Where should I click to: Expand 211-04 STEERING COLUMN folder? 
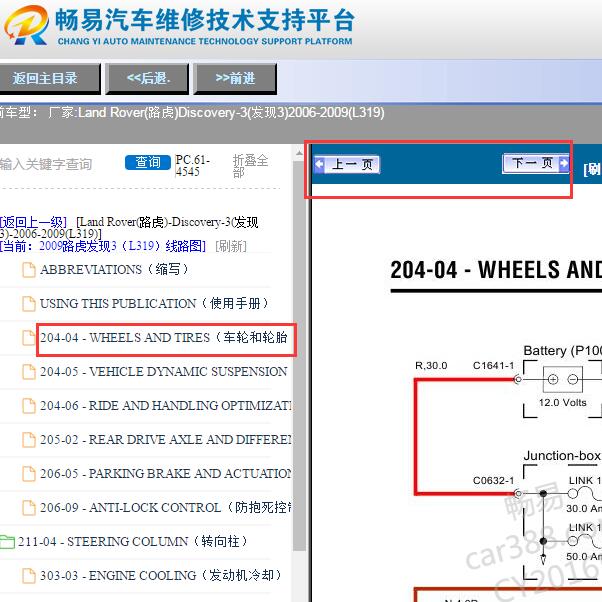tap(7, 542)
